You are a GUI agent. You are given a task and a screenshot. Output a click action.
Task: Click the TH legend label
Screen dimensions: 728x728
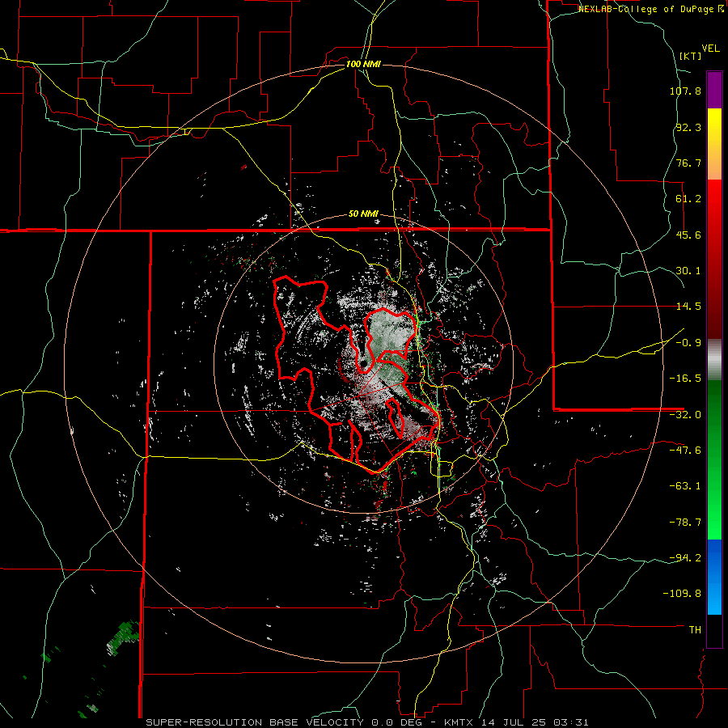coord(695,629)
